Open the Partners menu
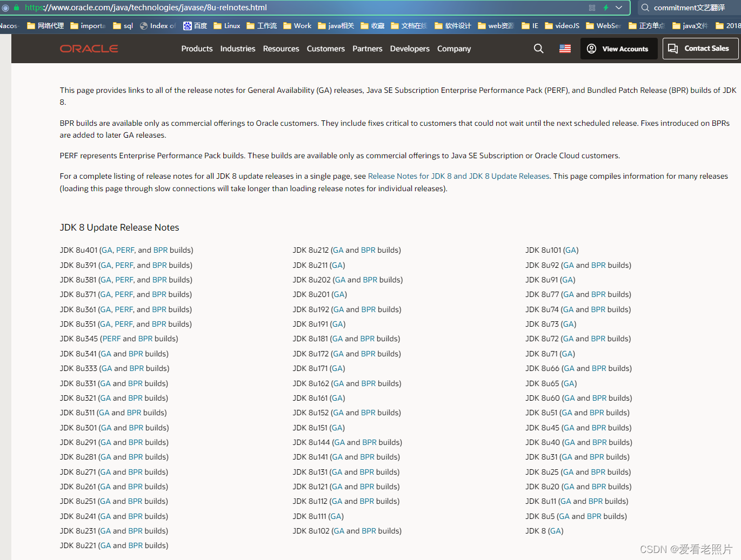 tap(368, 49)
